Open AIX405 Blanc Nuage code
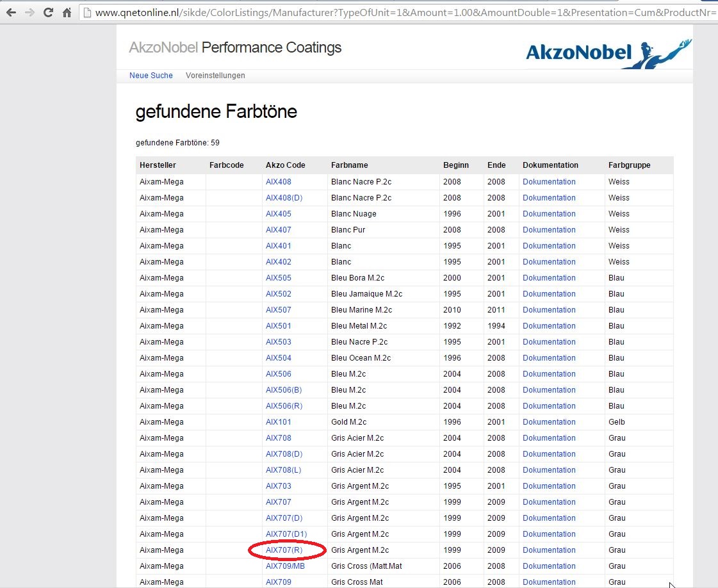 [x=279, y=214]
